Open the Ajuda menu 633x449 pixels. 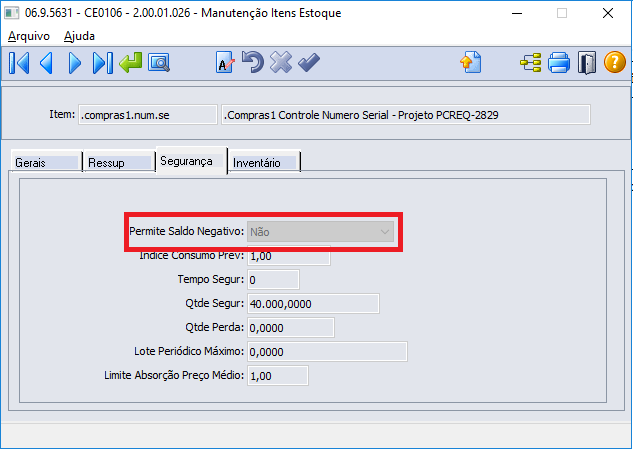79,36
